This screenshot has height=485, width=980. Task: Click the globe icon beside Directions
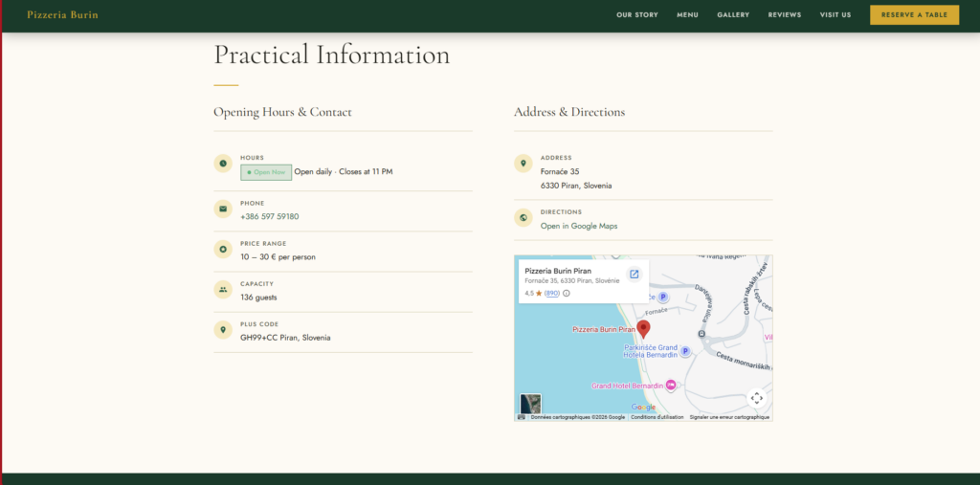click(523, 217)
